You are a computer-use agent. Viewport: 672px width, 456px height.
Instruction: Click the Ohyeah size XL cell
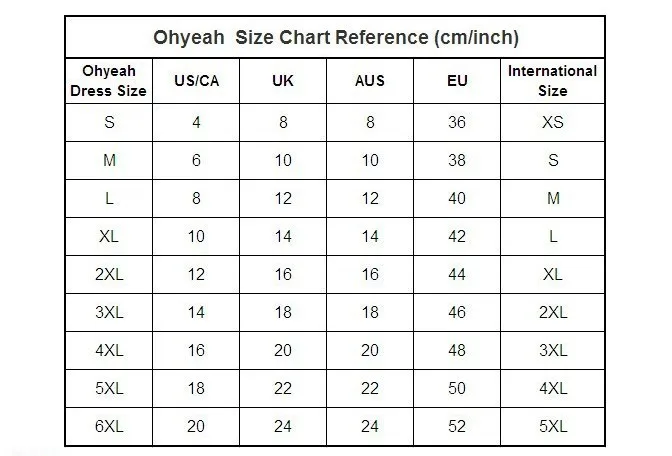tap(109, 237)
